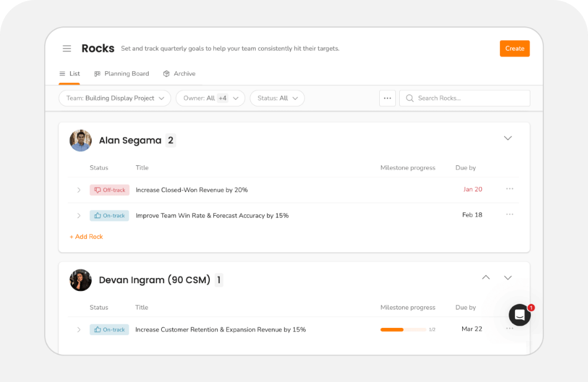The image size is (588, 382).
Task: Select the List tab
Action: pyautogui.click(x=69, y=73)
